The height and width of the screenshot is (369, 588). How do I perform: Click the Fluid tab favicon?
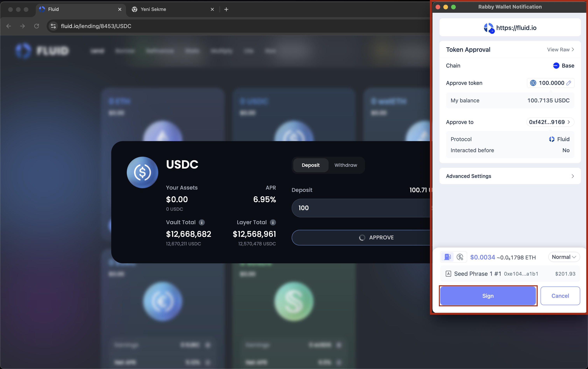coord(42,9)
